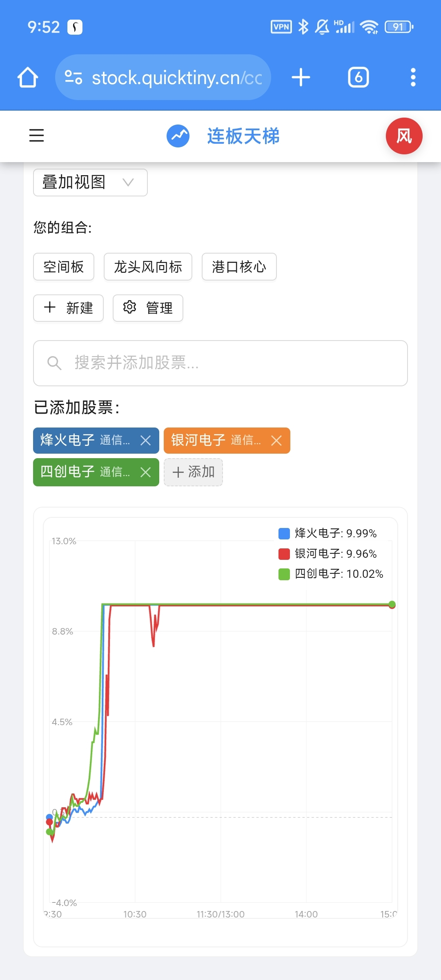Remove 四创电子 stock tag
441x980 pixels.
coord(145,472)
